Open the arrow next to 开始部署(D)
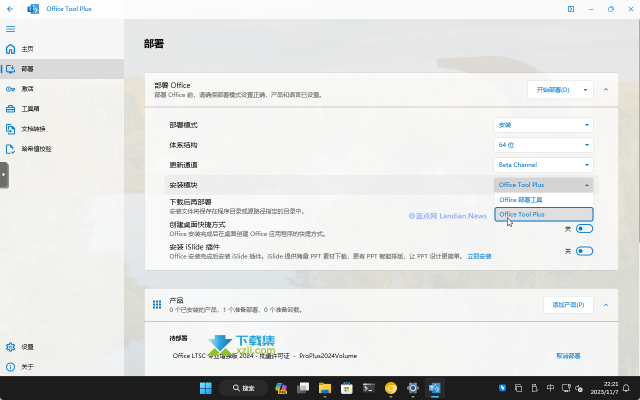This screenshot has width=640, height=400. (x=585, y=90)
